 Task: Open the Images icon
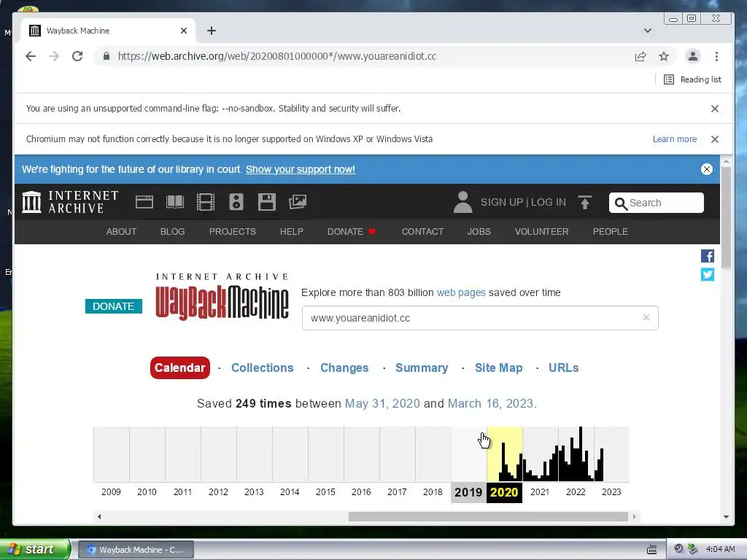click(298, 202)
